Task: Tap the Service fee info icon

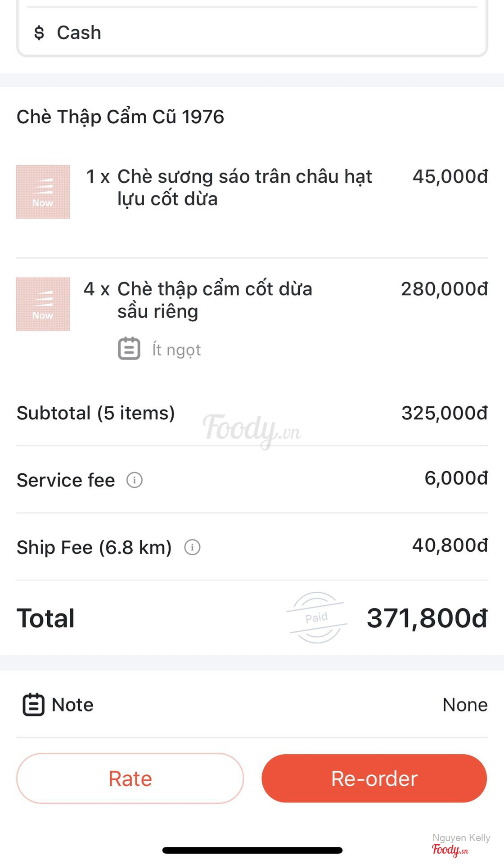Action: click(135, 480)
